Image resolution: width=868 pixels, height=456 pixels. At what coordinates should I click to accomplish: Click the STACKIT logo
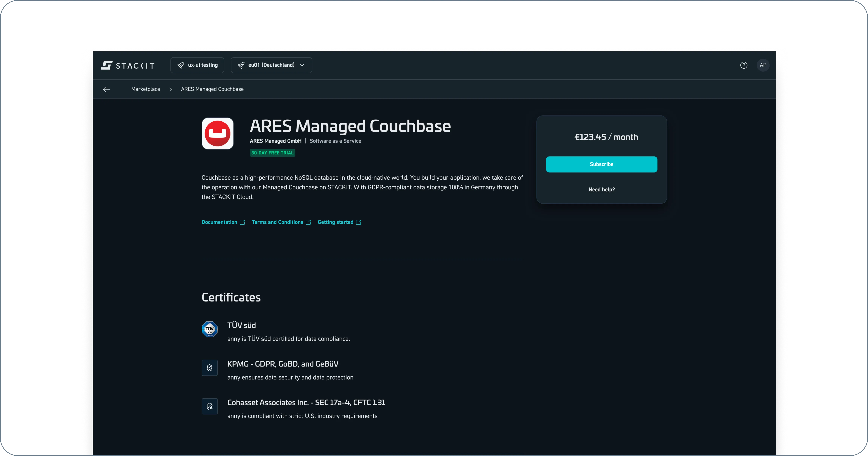click(127, 65)
